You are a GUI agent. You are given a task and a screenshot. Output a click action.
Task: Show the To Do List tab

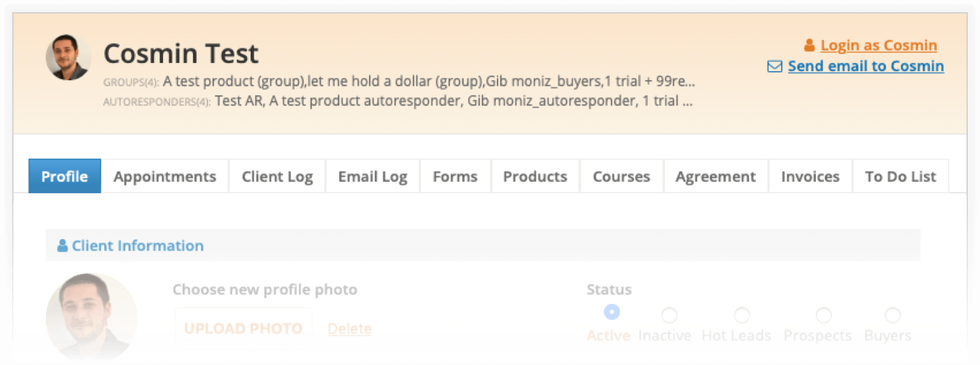[900, 176]
